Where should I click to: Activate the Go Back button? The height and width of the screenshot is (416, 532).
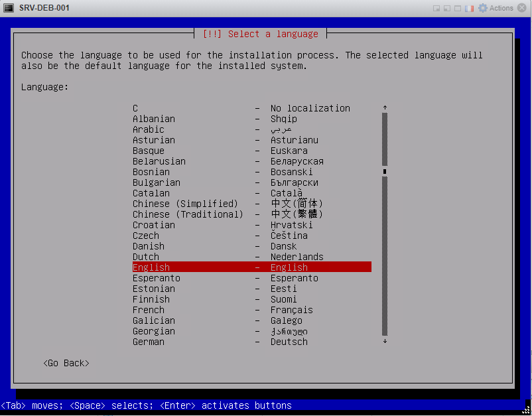66,363
